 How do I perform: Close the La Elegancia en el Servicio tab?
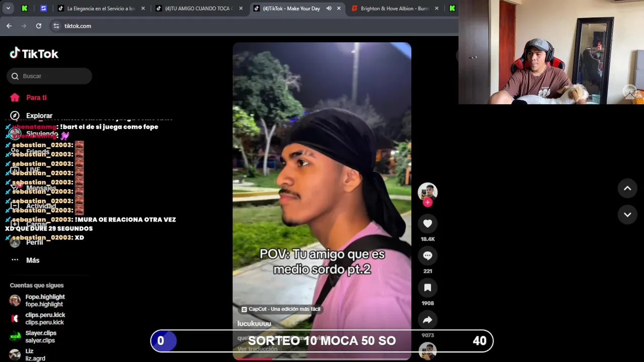(x=143, y=9)
